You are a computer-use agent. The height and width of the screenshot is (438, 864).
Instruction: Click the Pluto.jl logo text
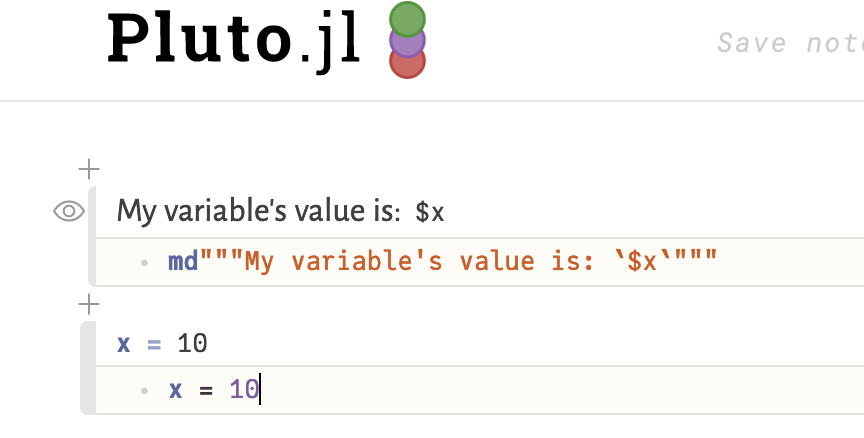[x=233, y=42]
